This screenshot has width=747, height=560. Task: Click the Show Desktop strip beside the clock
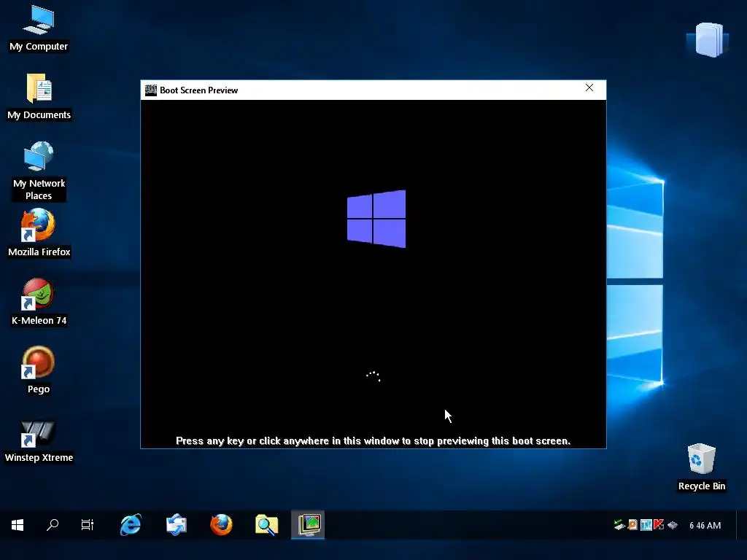(x=741, y=525)
